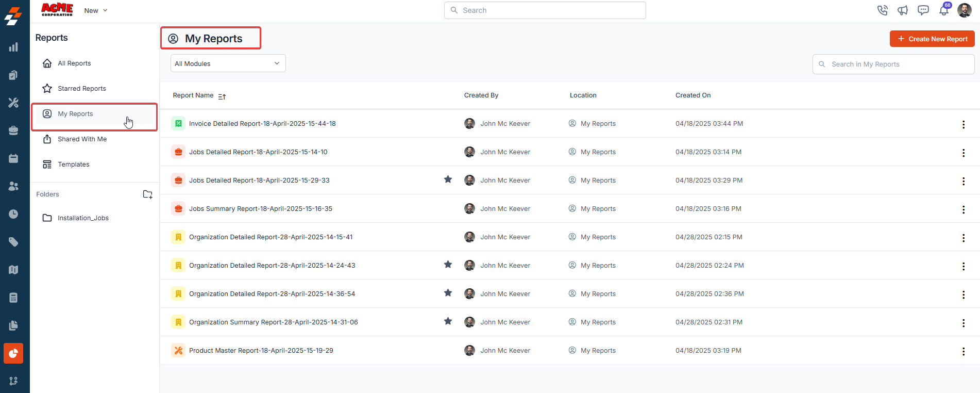Viewport: 980px width, 393px height.
Task: Sort by Report Name ascending icon
Action: point(222,96)
